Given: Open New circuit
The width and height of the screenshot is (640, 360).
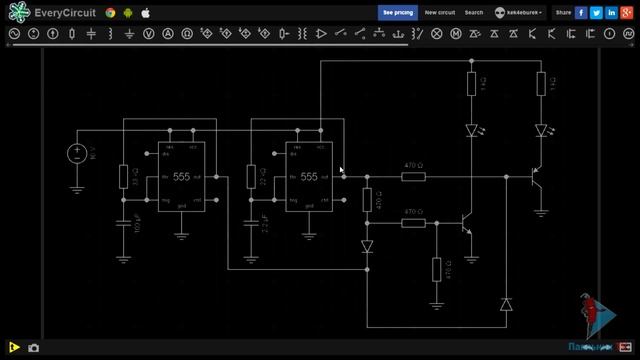Looking at the screenshot, I should point(440,13).
